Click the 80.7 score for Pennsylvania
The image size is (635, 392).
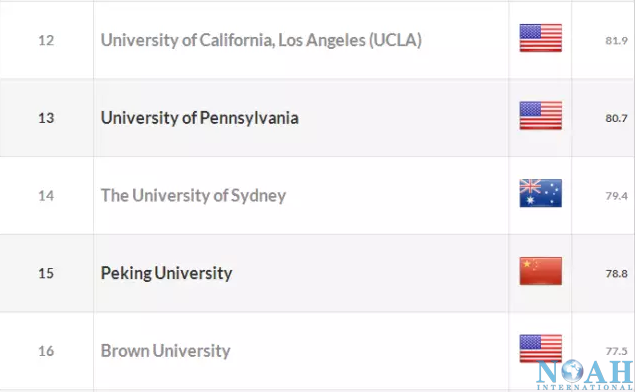coord(616,118)
